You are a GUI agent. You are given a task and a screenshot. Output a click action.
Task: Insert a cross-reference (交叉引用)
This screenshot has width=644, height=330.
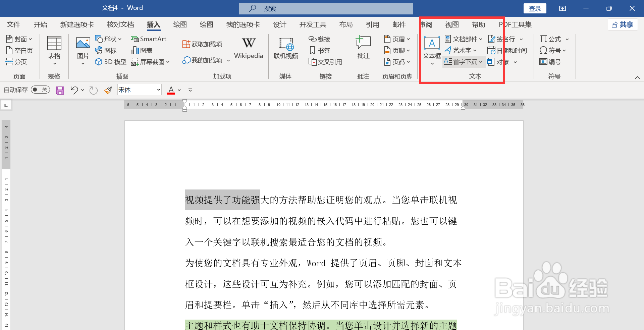(x=325, y=62)
